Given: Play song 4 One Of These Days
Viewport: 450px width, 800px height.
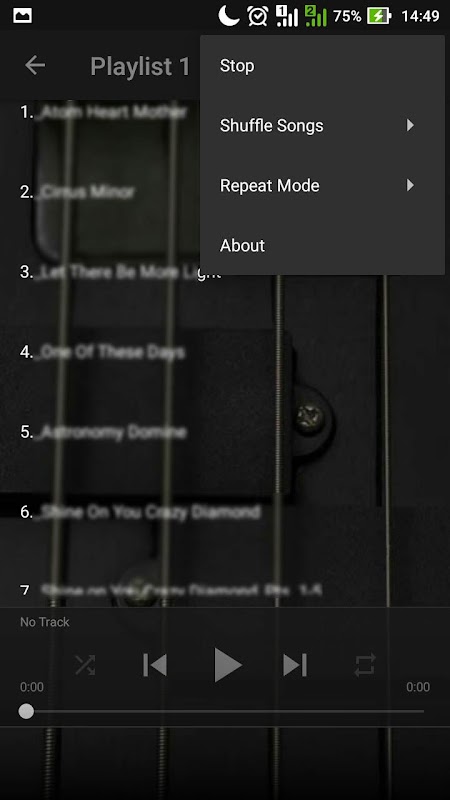Looking at the screenshot, I should click(x=102, y=352).
